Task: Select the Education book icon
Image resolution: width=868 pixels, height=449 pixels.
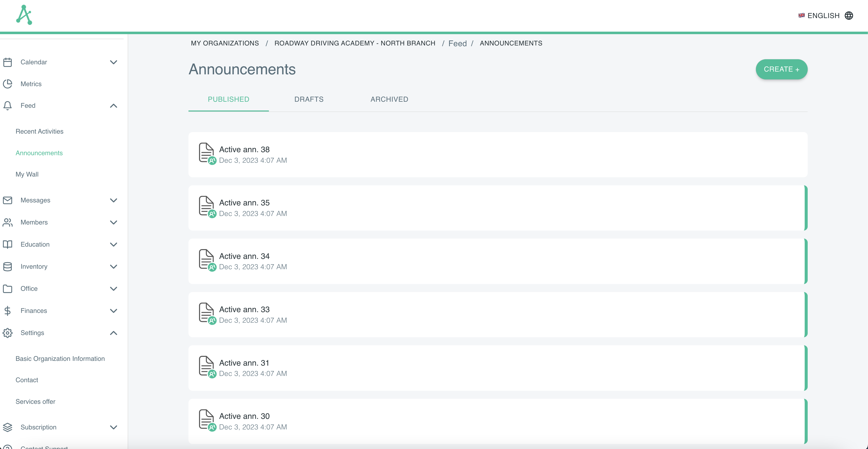Action: tap(8, 244)
